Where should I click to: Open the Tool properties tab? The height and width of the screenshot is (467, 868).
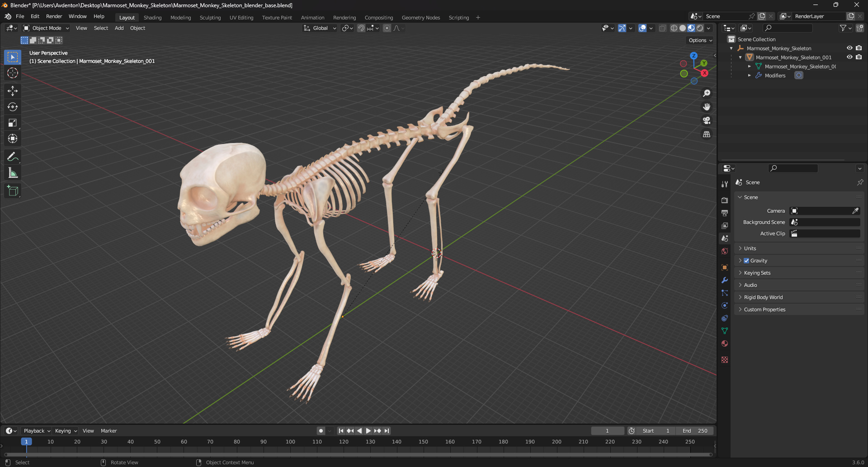[725, 184]
